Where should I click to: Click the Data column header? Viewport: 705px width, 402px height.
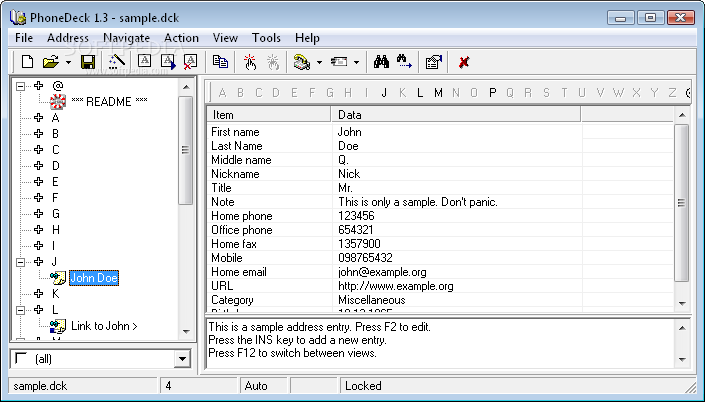point(456,115)
